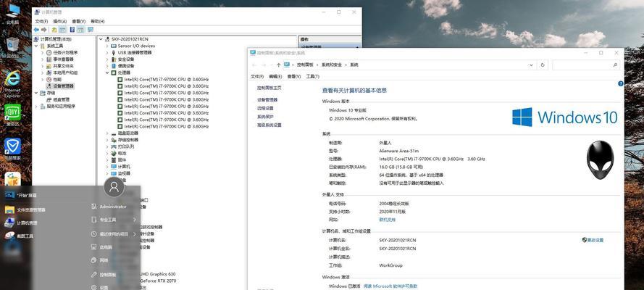
Task: Click the 联机支持 website link
Action: tap(387, 220)
